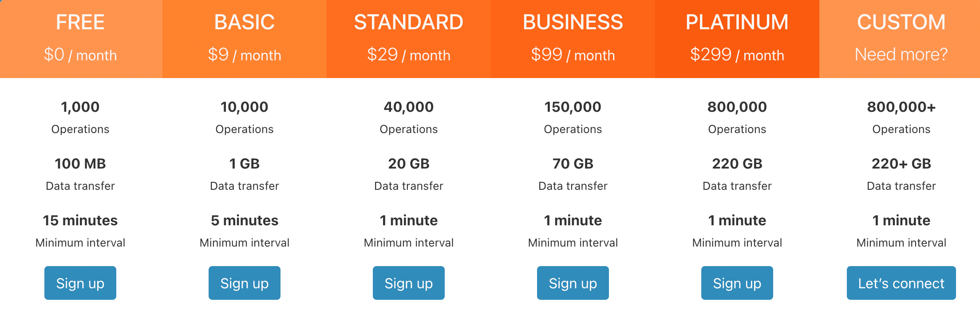Click Sign up under the STANDARD plan
The width and height of the screenshot is (980, 314).
tap(409, 283)
